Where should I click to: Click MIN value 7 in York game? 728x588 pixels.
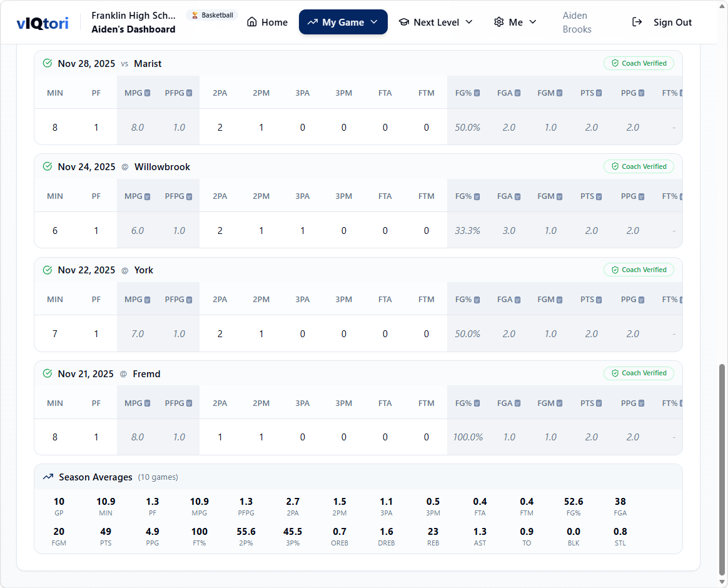55,334
